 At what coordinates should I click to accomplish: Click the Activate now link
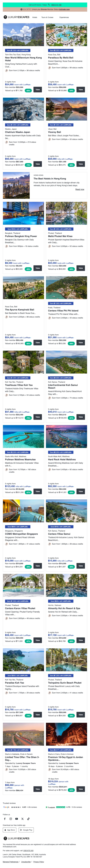pyautogui.click(x=64, y=9)
